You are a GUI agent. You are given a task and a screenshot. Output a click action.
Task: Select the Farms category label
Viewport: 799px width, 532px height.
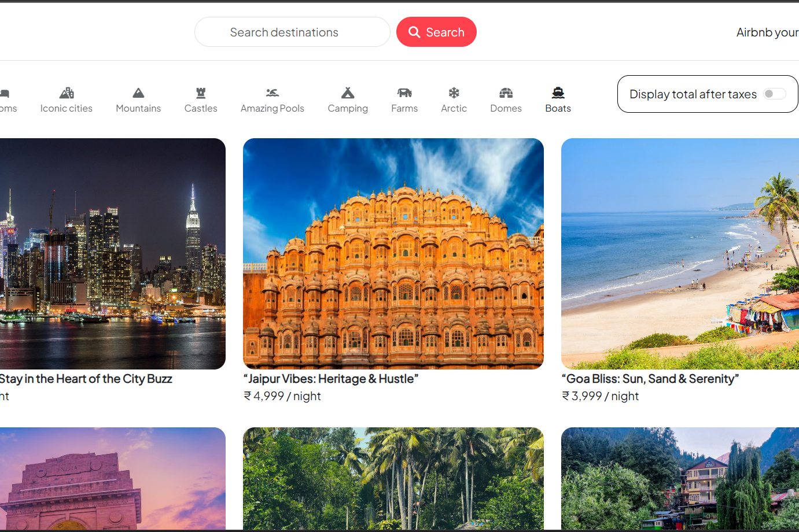[404, 108]
